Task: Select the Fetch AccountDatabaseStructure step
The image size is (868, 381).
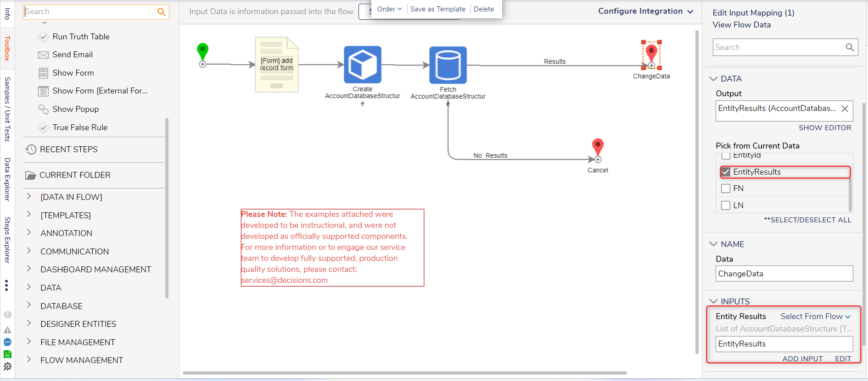Action: point(448,65)
